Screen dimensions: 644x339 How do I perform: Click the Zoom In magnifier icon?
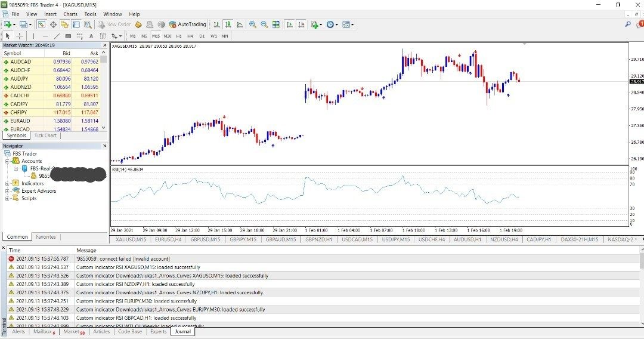253,24
